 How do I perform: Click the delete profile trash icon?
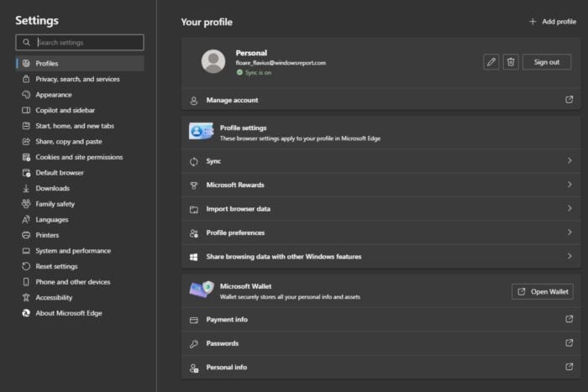(x=511, y=62)
